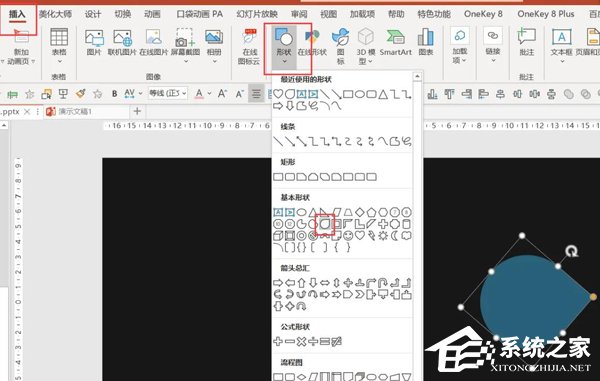Image resolution: width=600 pixels, height=381 pixels.
Task: Open the 视图 view tab
Action: coord(329,14)
